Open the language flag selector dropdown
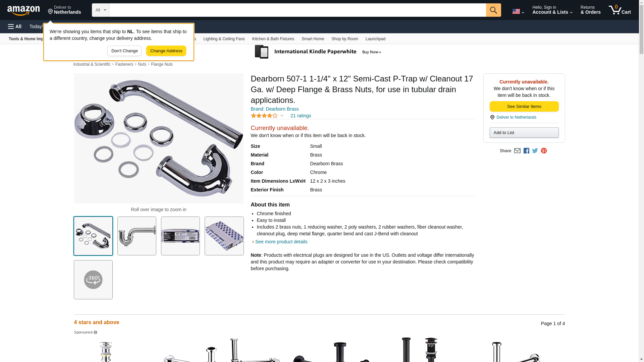Screen dimensions: 644x362 tap(518, 11)
